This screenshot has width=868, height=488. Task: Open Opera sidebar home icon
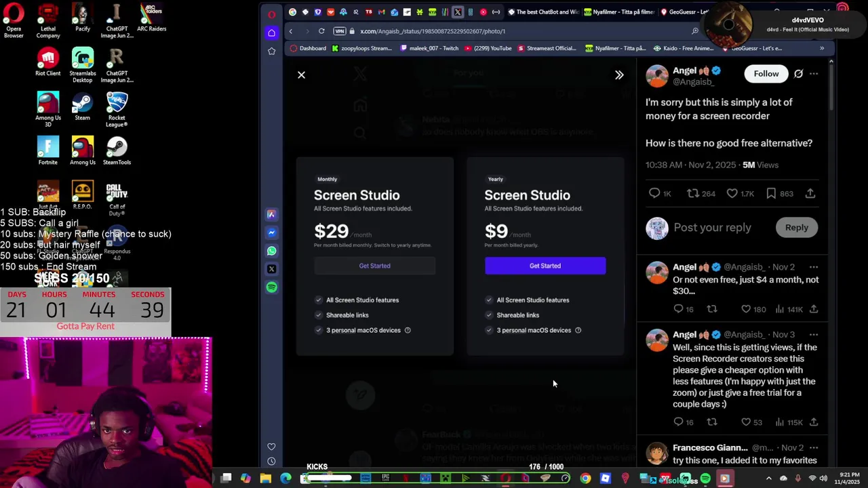click(271, 33)
